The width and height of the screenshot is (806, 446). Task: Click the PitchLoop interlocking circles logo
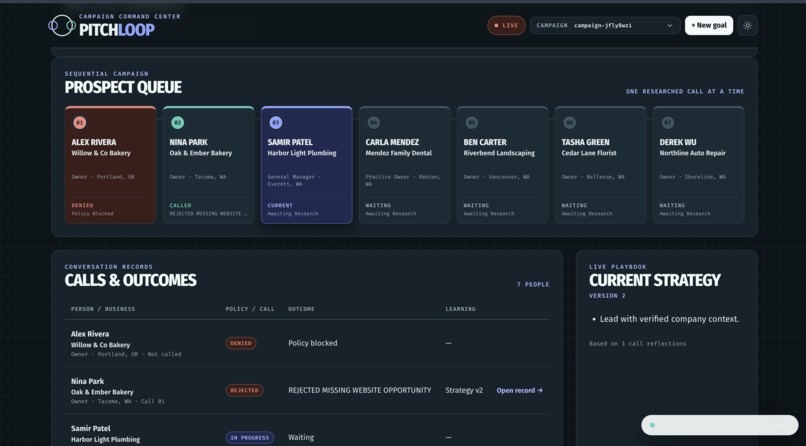62,25
